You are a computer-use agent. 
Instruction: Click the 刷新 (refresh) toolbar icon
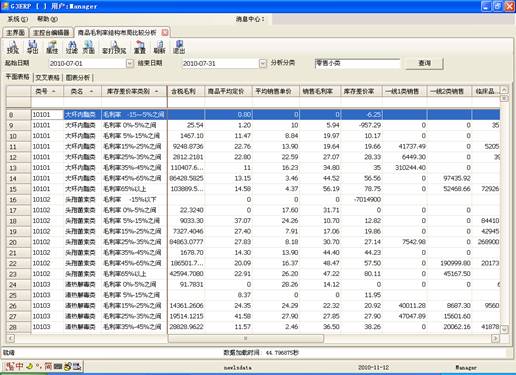pyautogui.click(x=159, y=47)
